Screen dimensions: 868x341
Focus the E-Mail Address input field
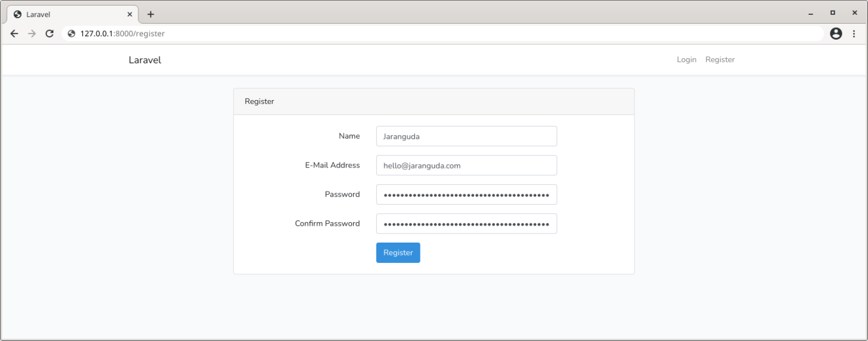(466, 165)
